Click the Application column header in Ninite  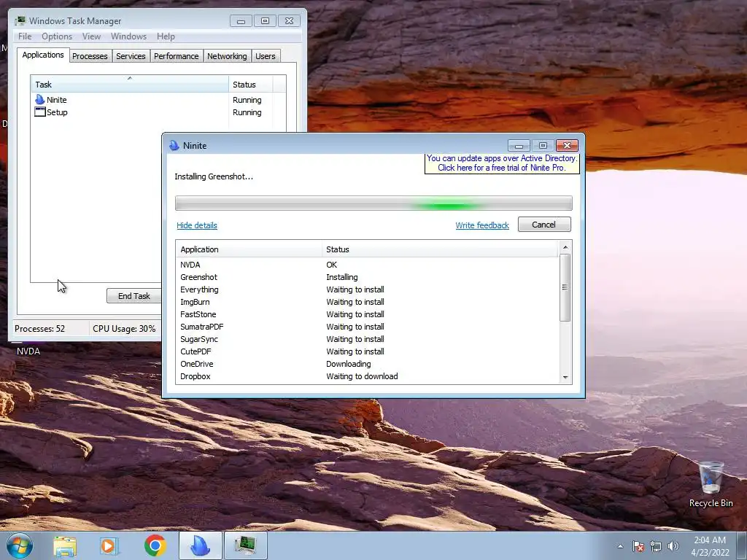tap(249, 249)
